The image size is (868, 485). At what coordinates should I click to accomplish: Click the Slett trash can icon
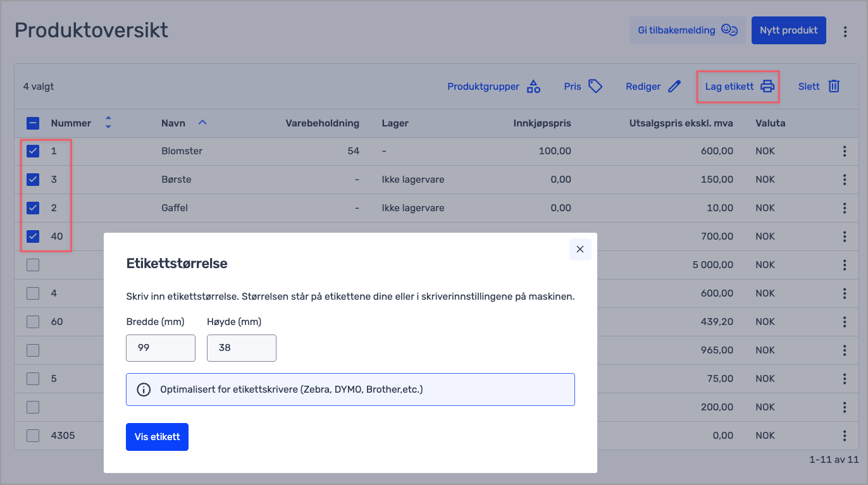pos(834,87)
